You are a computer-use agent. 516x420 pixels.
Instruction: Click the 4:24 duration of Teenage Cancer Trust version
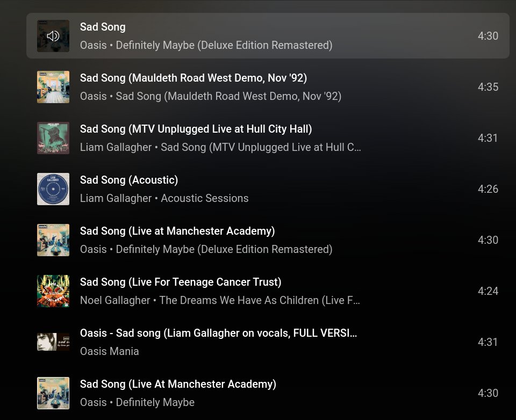point(488,291)
